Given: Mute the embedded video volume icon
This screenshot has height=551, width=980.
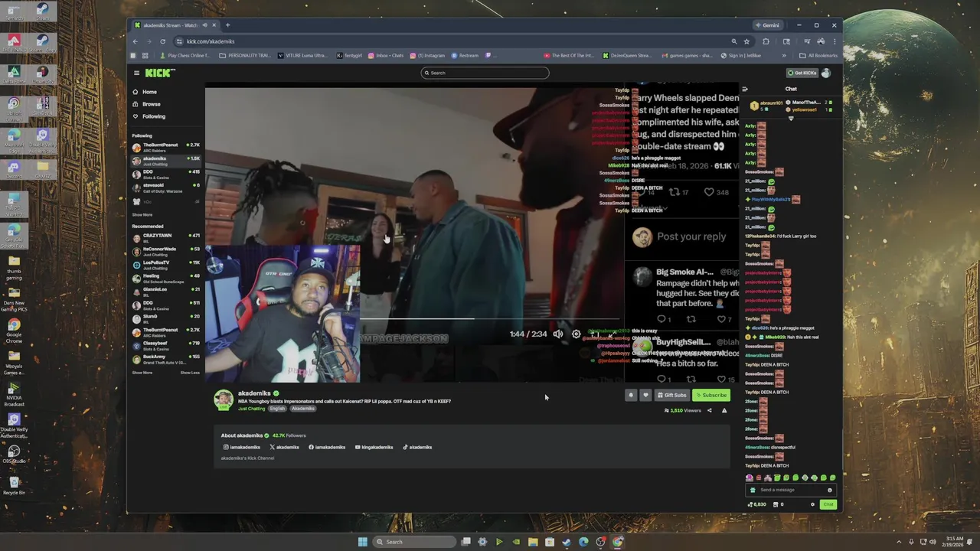Looking at the screenshot, I should coord(558,334).
